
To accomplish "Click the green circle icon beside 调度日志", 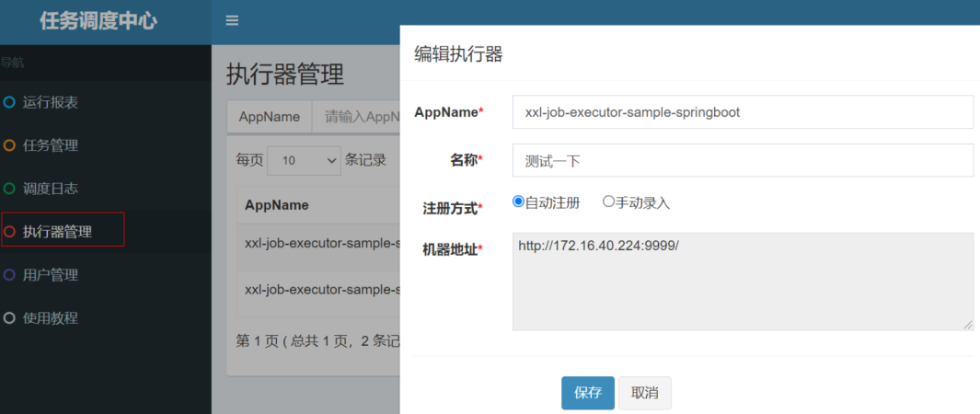I will click(9, 189).
